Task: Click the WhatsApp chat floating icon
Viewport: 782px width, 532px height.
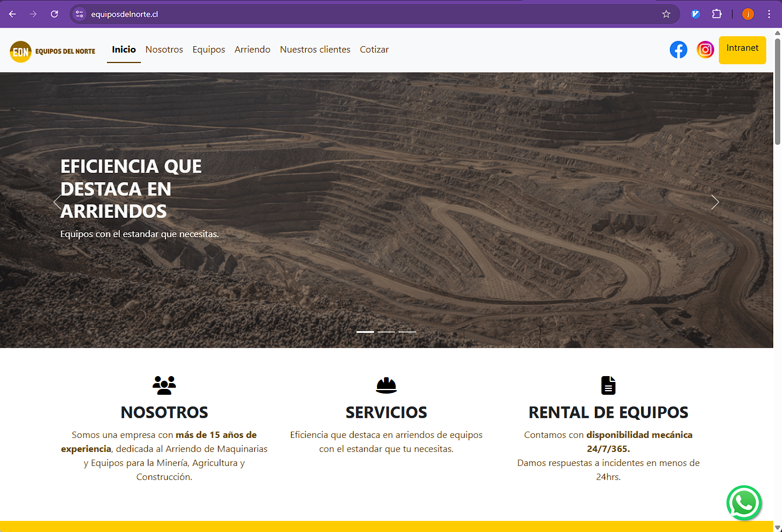Action: click(x=743, y=502)
